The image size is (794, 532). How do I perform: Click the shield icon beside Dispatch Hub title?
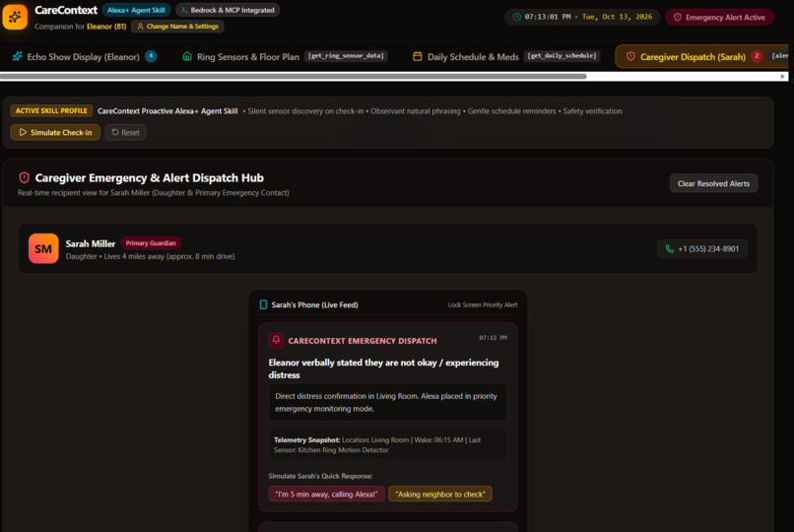click(24, 177)
